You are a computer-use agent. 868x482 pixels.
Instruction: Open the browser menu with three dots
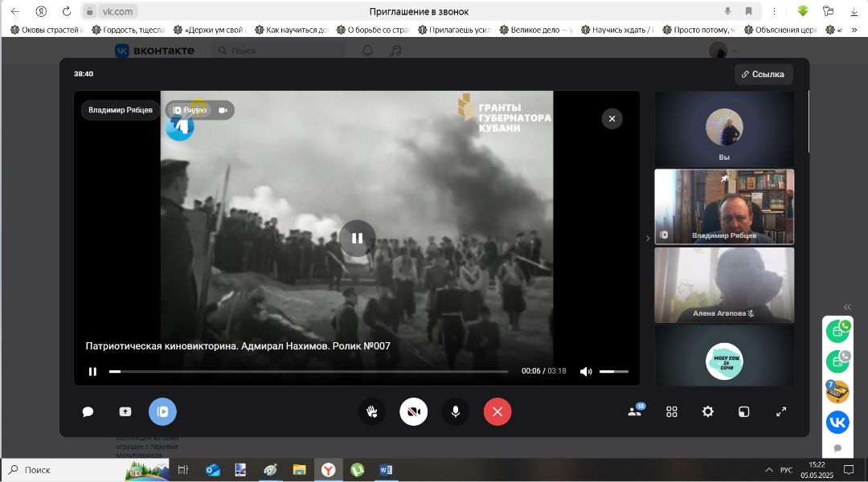[x=774, y=11]
